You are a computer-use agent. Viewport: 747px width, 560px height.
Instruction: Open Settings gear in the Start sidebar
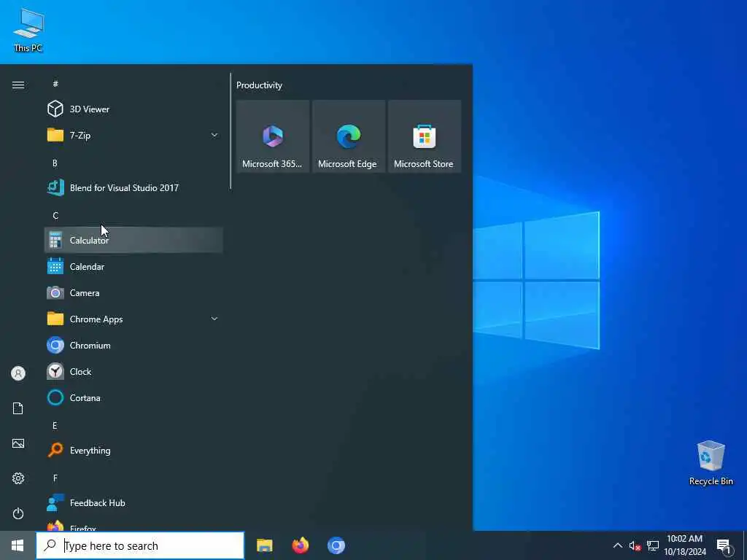click(18, 478)
